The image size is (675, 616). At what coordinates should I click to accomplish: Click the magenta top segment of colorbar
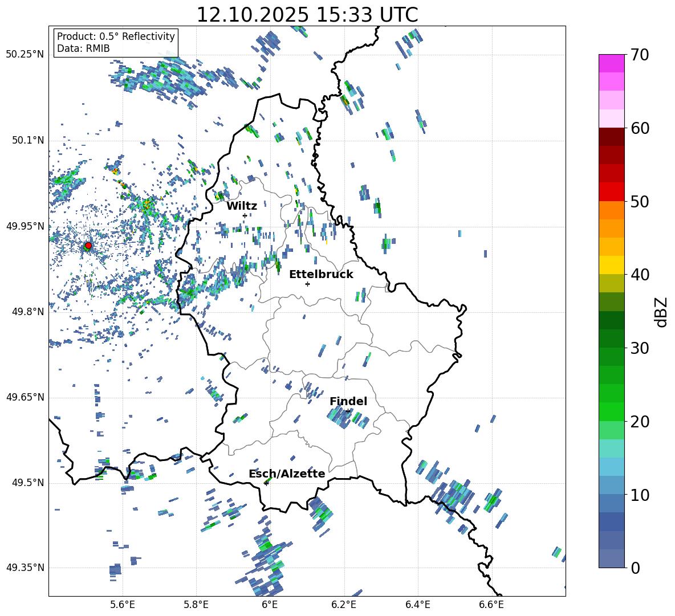click(x=612, y=64)
